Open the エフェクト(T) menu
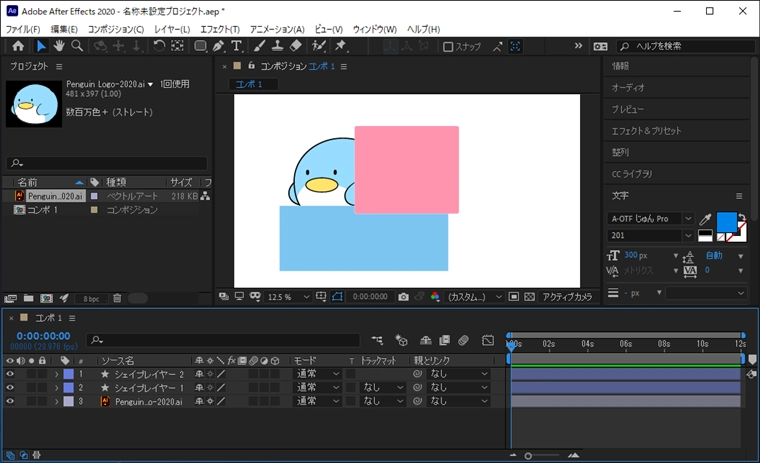Screen dimensions: 760x463 tap(220, 29)
